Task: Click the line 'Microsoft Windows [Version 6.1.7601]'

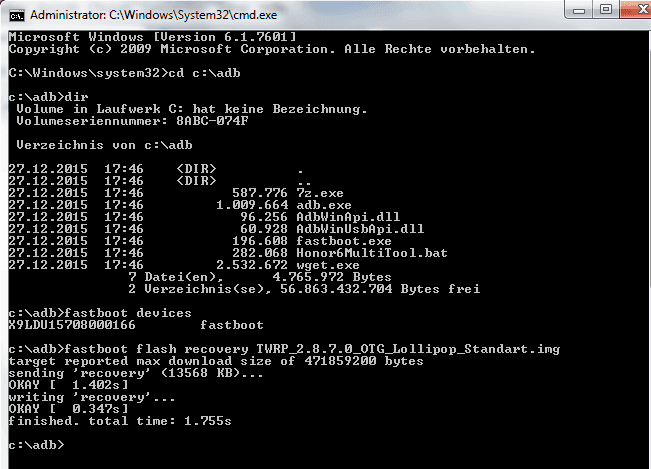Action: pyautogui.click(x=152, y=37)
